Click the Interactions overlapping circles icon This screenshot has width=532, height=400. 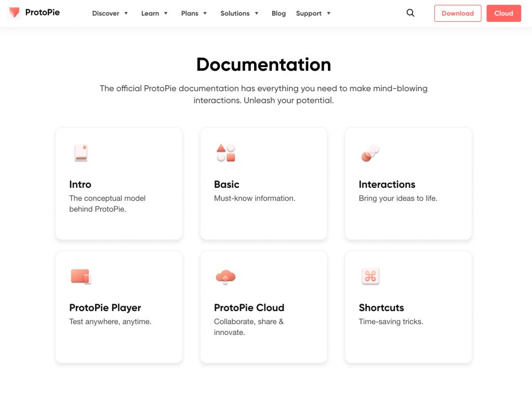tap(370, 153)
